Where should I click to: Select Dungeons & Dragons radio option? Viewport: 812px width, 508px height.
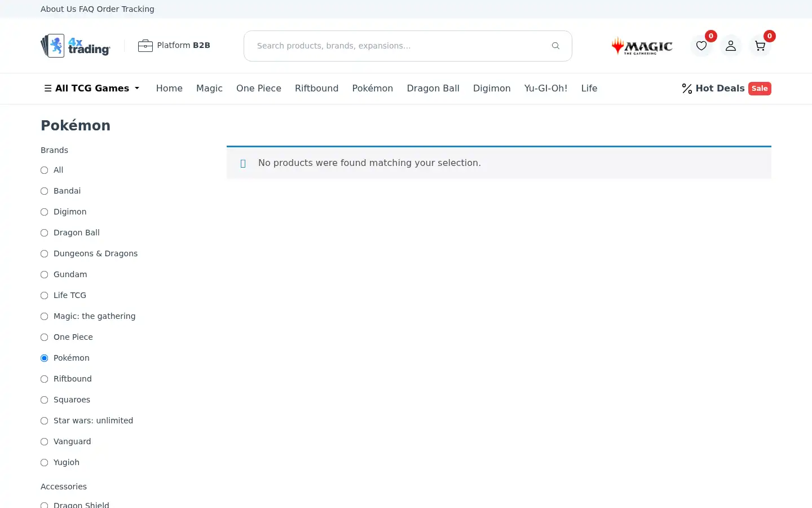(x=45, y=254)
